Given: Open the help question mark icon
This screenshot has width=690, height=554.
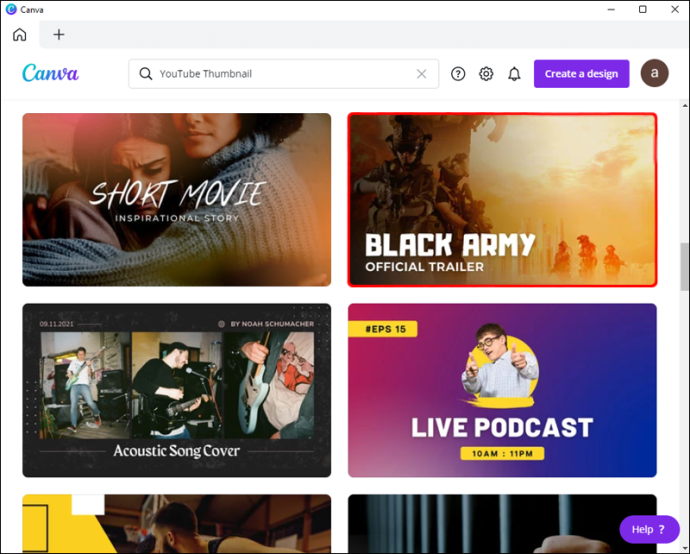Looking at the screenshot, I should (x=458, y=74).
